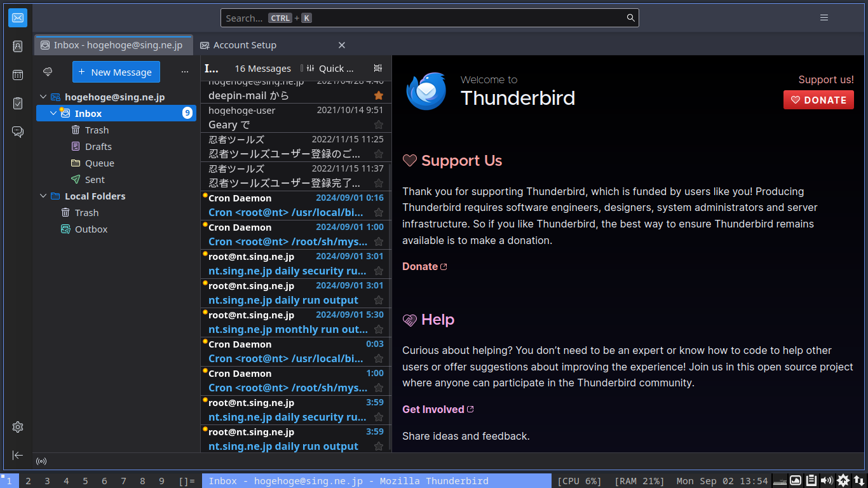
Task: Open the Get Involved link
Action: (438, 409)
